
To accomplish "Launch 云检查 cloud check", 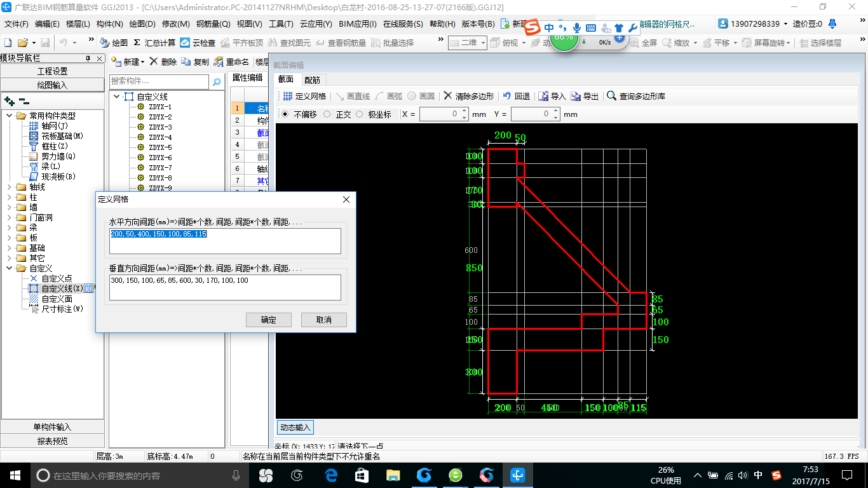I will coord(198,43).
